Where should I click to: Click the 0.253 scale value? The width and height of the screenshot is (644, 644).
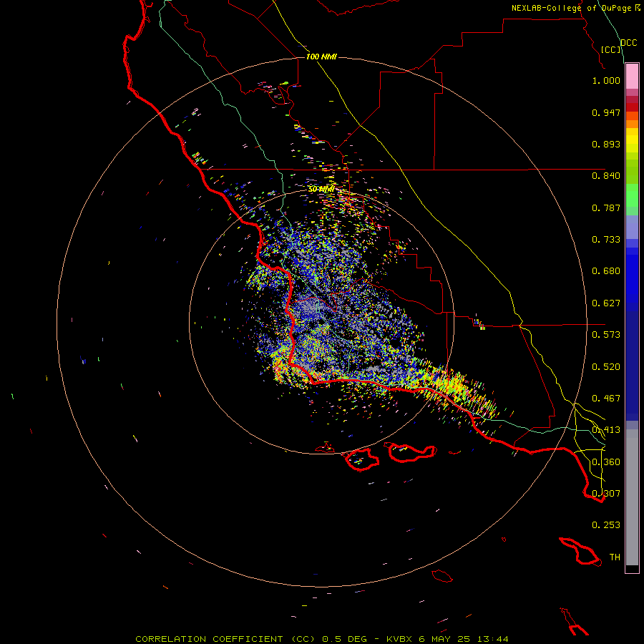(x=606, y=525)
